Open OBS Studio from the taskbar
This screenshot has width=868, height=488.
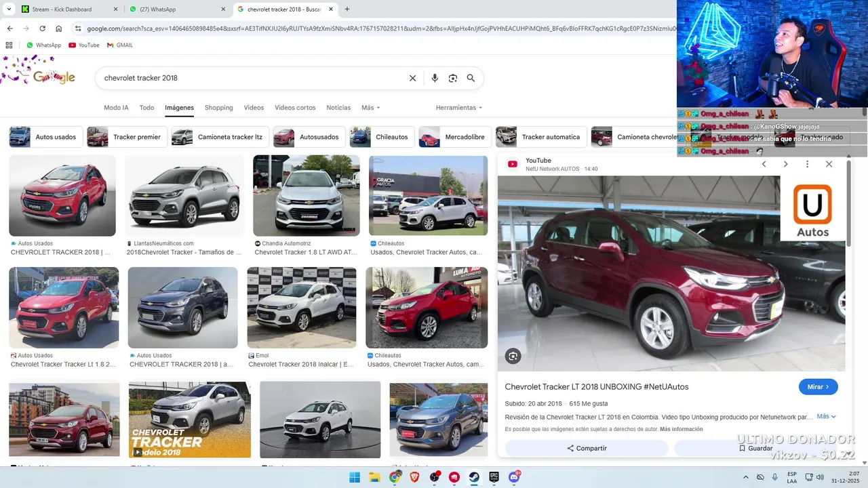435,477
